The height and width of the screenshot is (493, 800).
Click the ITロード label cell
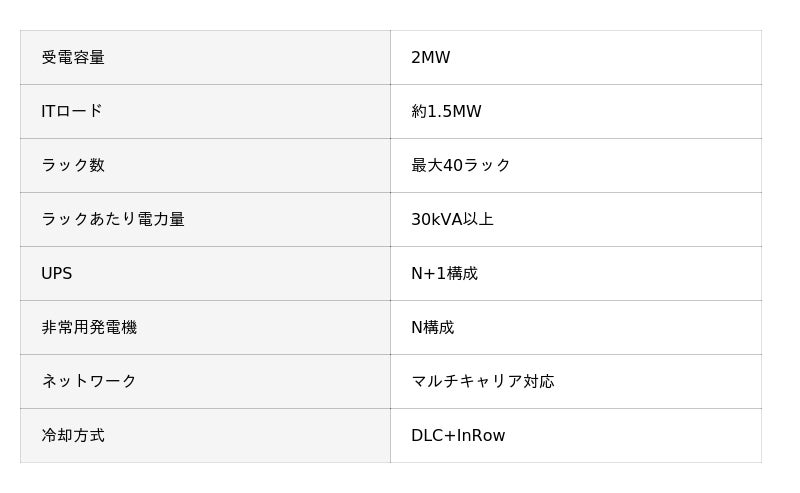72,112
